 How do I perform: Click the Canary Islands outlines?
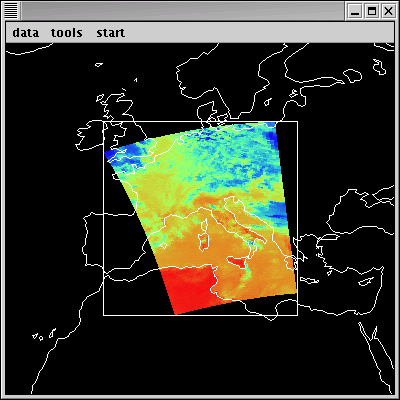pos(44,335)
